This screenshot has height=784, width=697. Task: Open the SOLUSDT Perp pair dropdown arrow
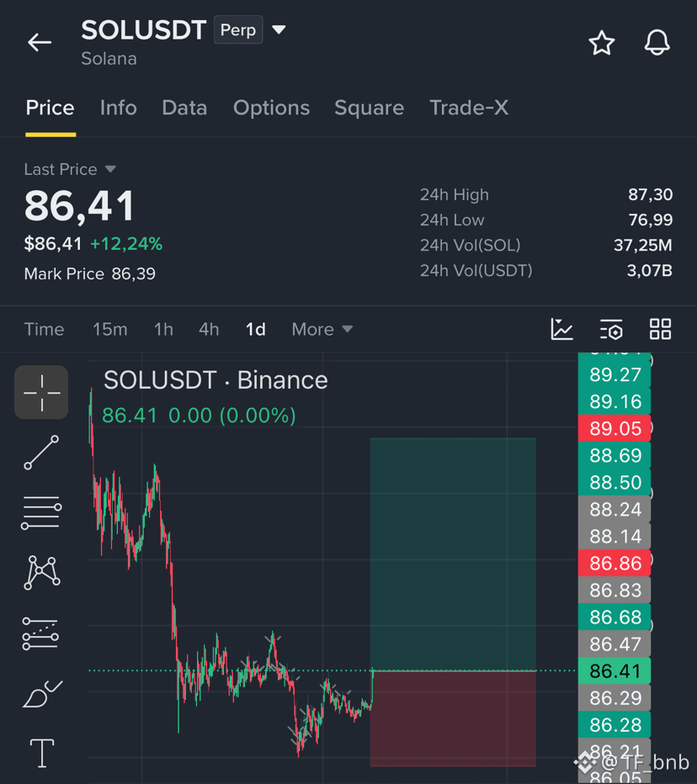pyautogui.click(x=279, y=30)
